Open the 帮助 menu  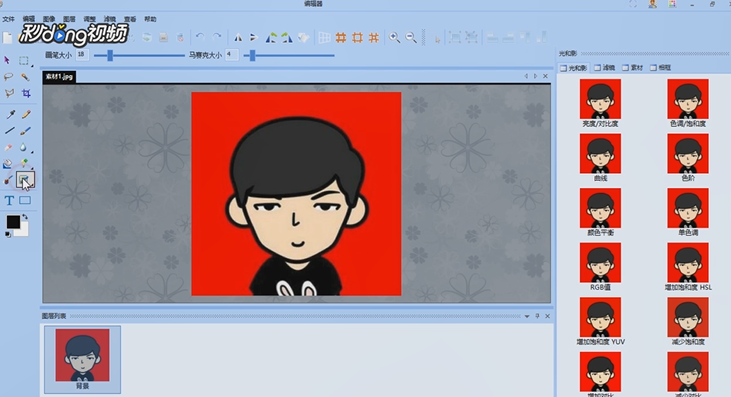point(150,19)
